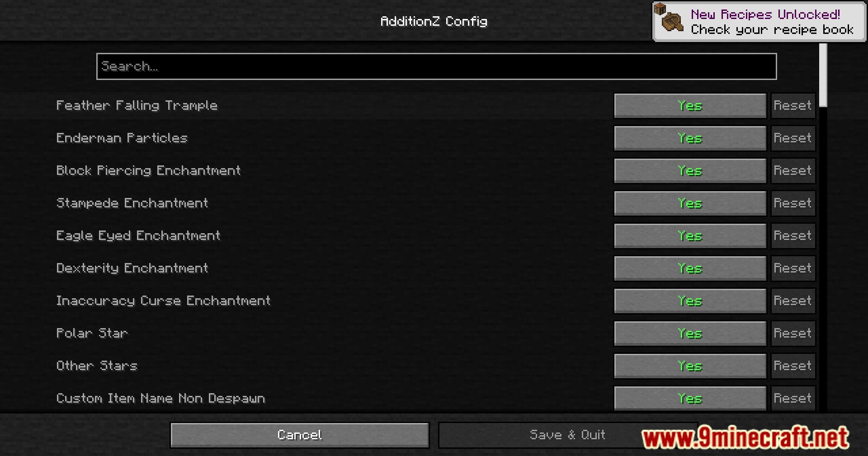Image resolution: width=868 pixels, height=456 pixels.
Task: Click the config list scrollbar handle
Action: point(823,75)
